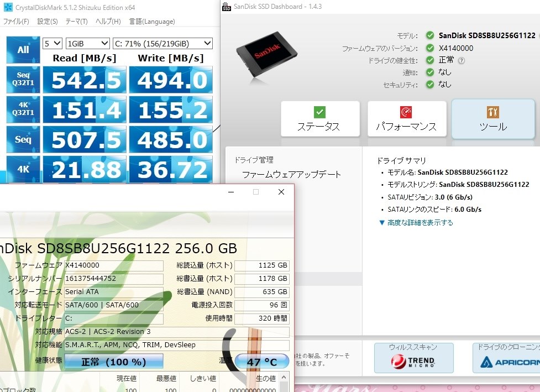Click the 対応機能 field listing S.M.A.R.T., APM, NCQ
Image resolution: width=540 pixels, height=392 pixels.
pos(177,345)
